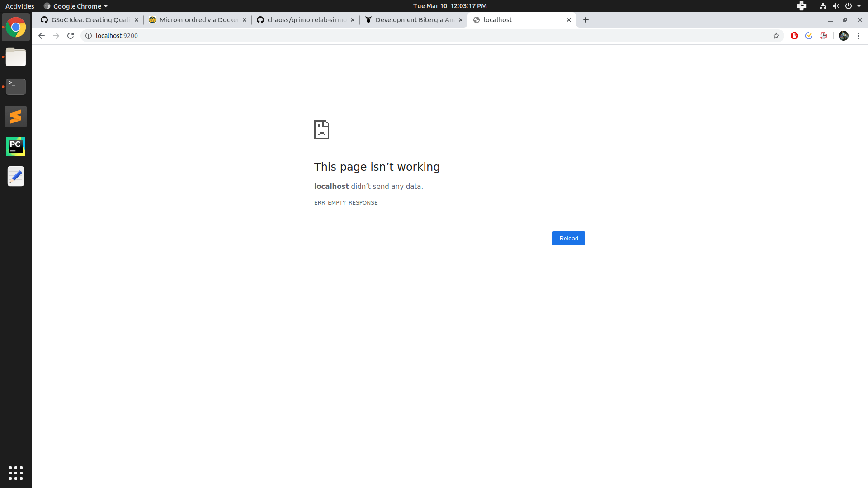The height and width of the screenshot is (488, 868).
Task: Expand the Google Chrome app menu
Action: (76, 6)
